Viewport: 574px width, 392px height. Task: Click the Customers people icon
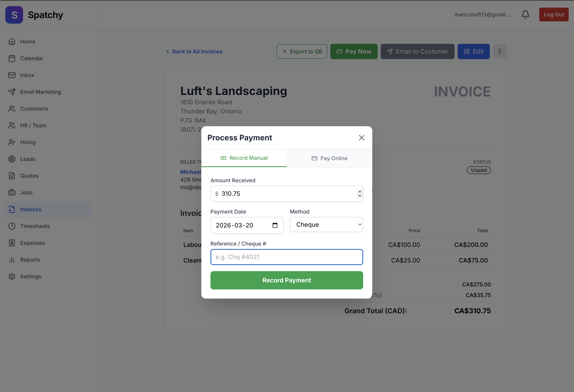(12, 109)
